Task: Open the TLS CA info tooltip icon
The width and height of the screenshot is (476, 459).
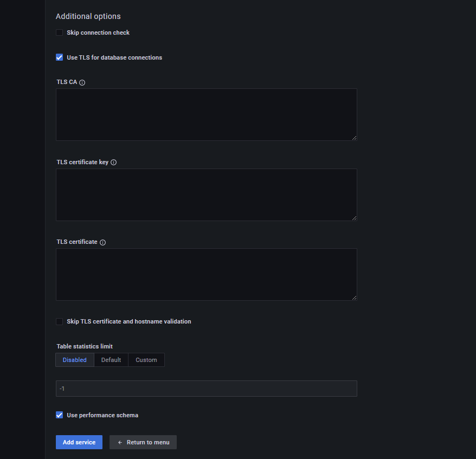Action: coord(82,82)
